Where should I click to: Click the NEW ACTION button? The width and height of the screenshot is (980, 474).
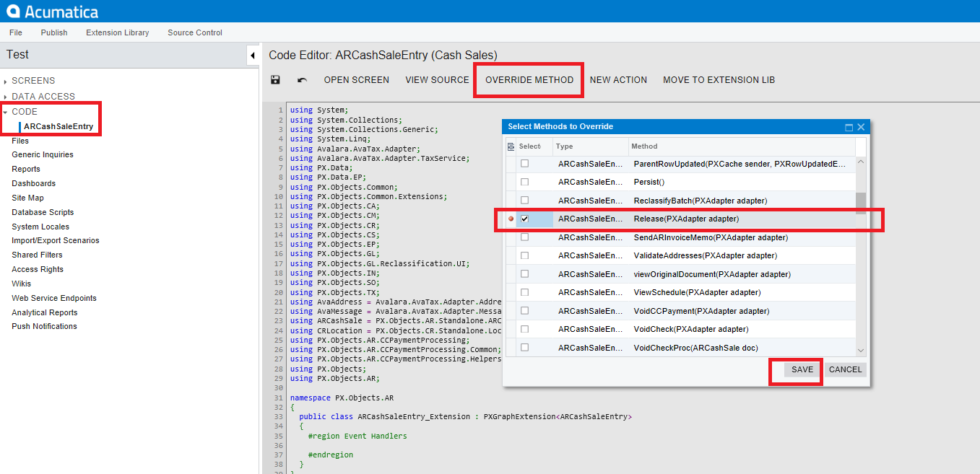tap(618, 80)
